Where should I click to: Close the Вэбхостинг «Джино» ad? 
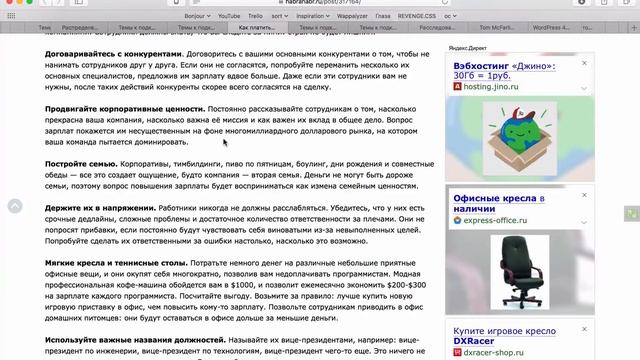point(584,63)
